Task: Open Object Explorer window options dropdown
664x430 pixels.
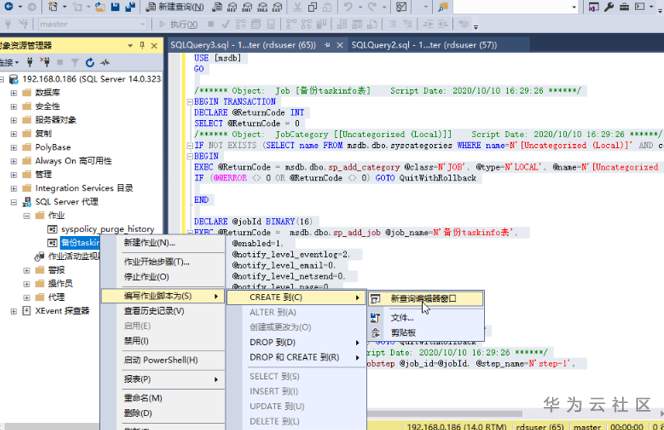Action: 130,45
